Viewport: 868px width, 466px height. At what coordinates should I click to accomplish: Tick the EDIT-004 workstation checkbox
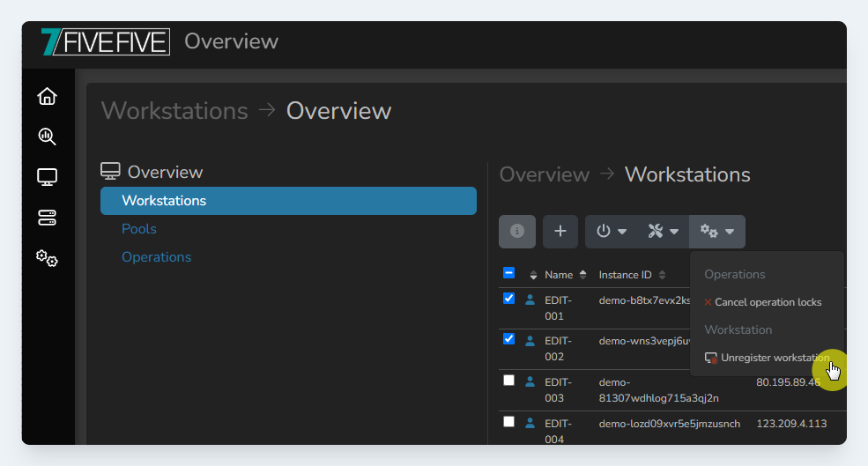pos(508,421)
